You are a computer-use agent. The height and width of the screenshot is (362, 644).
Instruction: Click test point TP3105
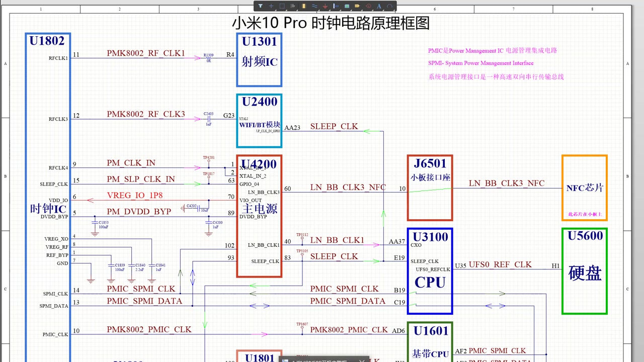302,253
